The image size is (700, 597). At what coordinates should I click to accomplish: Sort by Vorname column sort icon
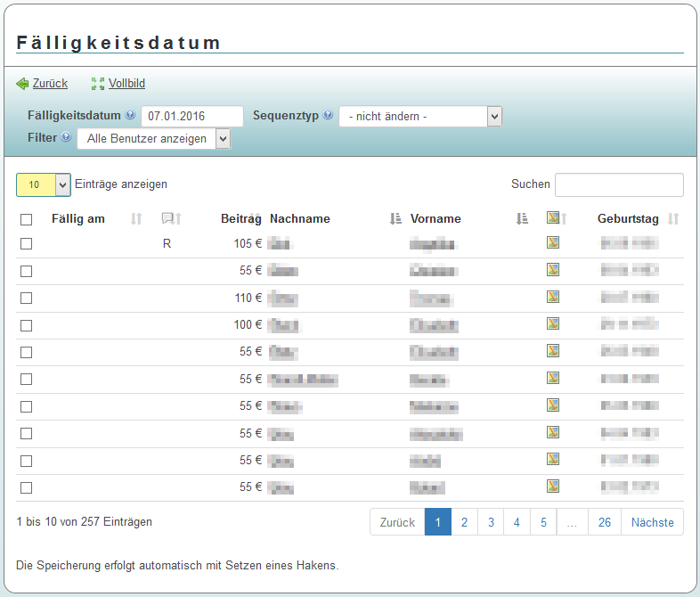tap(522, 219)
